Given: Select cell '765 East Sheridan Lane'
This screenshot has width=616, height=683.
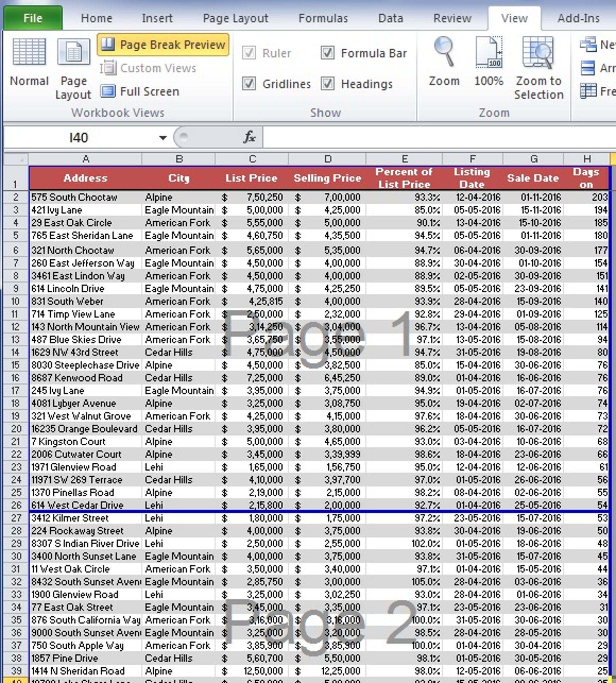Looking at the screenshot, I should click(x=85, y=235).
